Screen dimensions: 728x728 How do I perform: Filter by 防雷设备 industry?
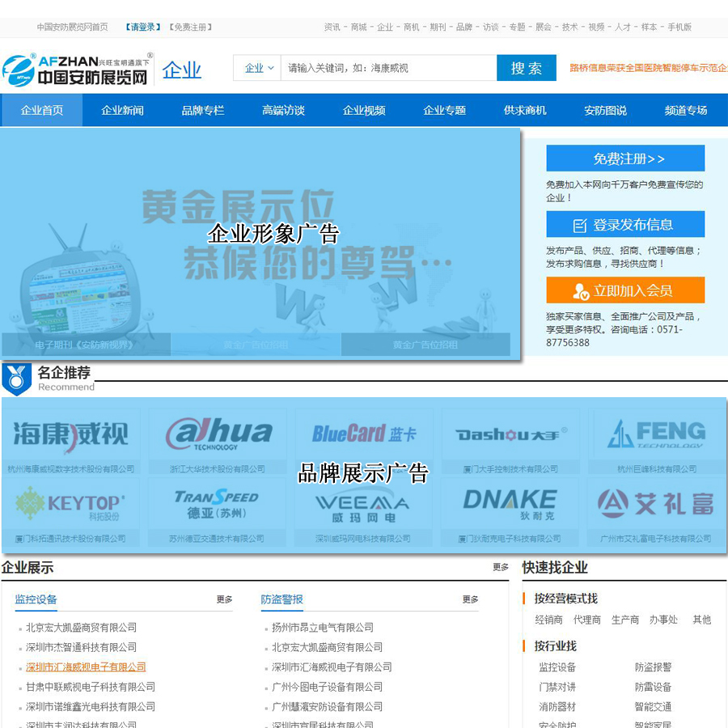click(x=653, y=687)
